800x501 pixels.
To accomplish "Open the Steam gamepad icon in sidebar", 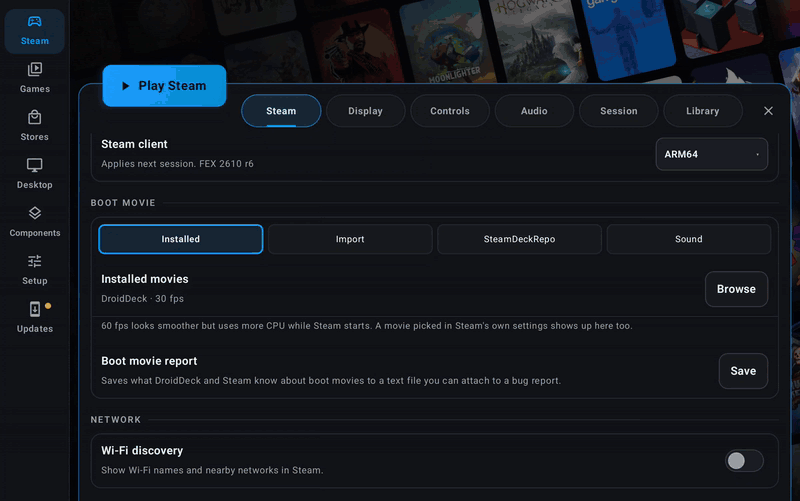I will (x=35, y=21).
